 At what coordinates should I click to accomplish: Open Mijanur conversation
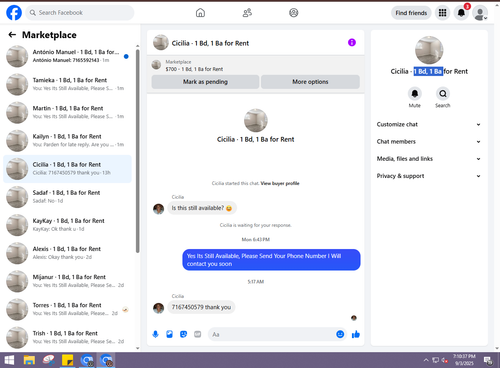[x=67, y=281]
